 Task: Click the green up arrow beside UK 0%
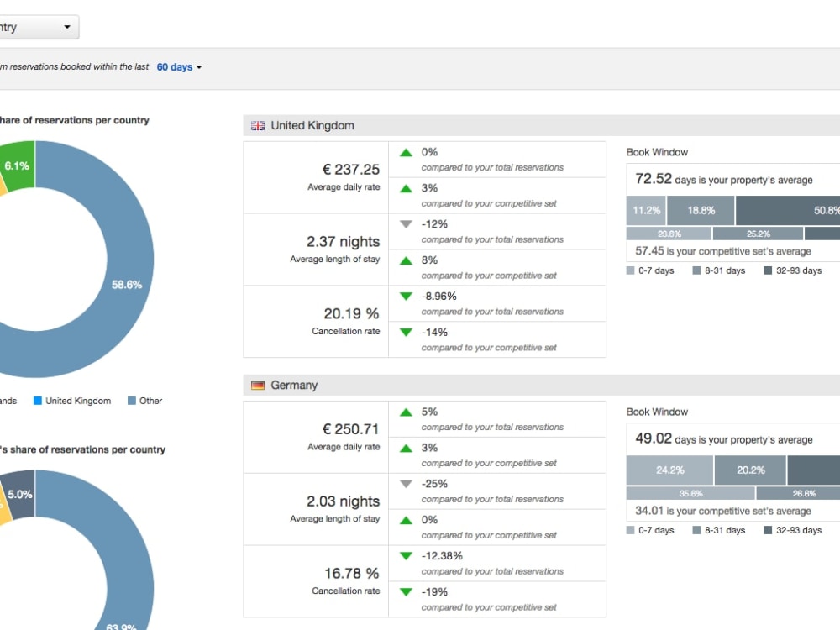click(406, 153)
